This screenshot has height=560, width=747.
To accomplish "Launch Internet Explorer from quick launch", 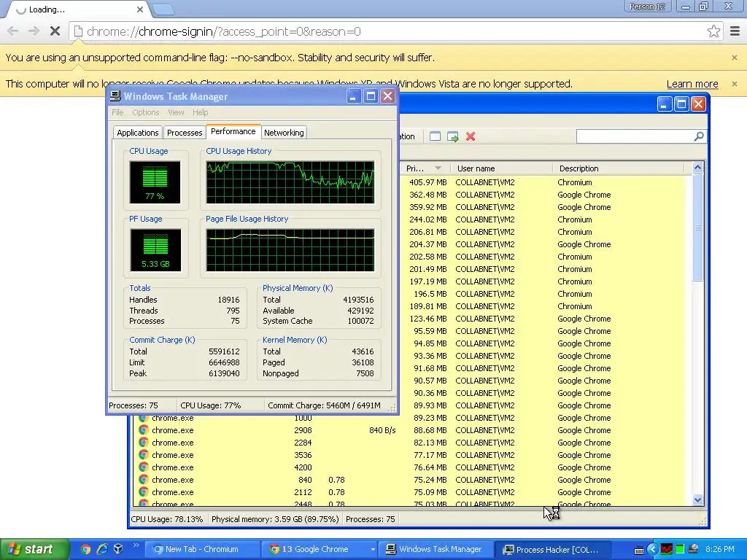I will point(102,549).
